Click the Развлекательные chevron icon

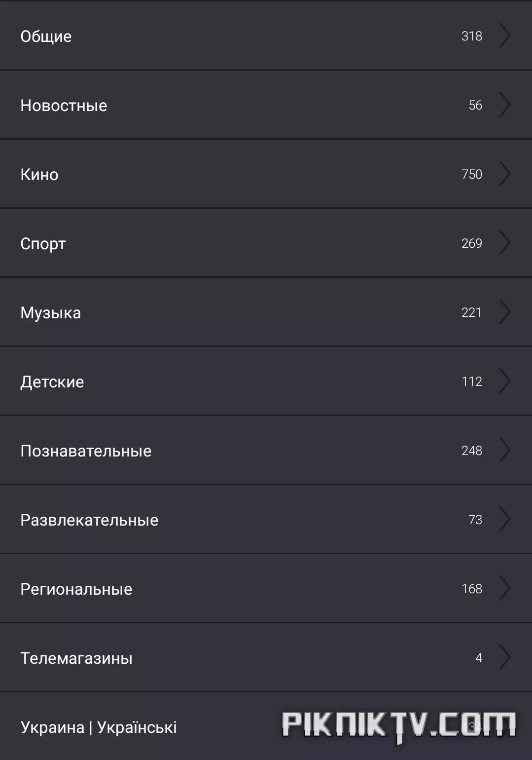pos(504,519)
